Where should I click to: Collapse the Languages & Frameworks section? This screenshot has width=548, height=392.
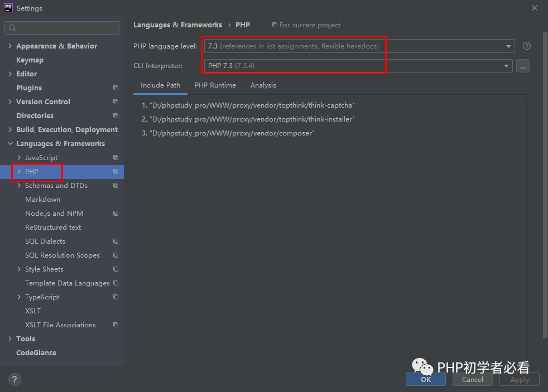point(10,144)
